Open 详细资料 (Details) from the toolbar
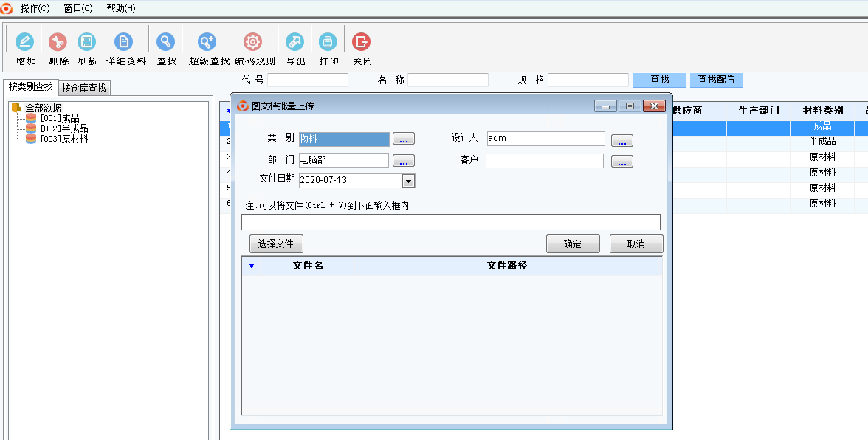Viewport: 868px width, 440px height. pos(125,42)
